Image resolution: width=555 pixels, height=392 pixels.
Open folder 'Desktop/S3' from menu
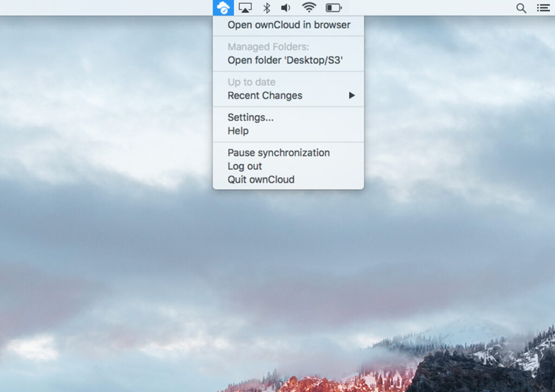(x=285, y=60)
